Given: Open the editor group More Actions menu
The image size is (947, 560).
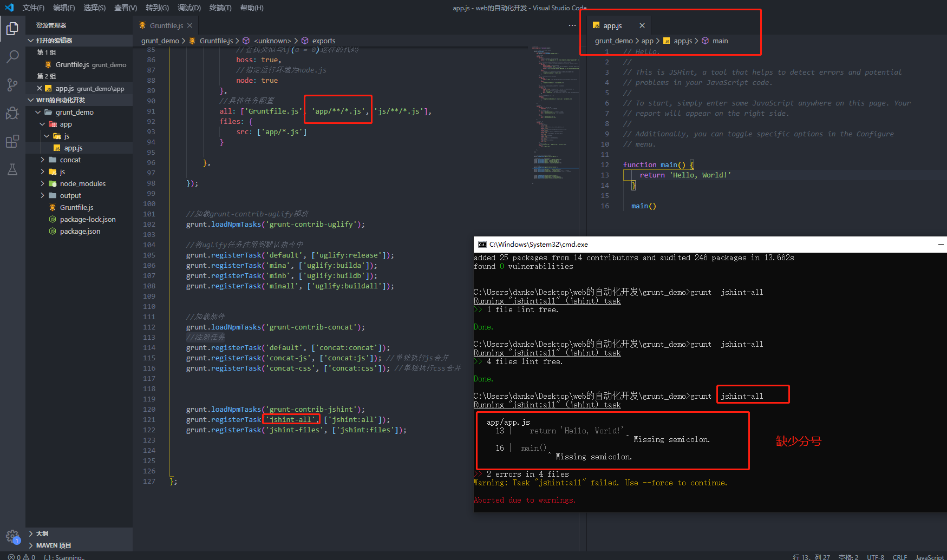Looking at the screenshot, I should click(x=572, y=25).
